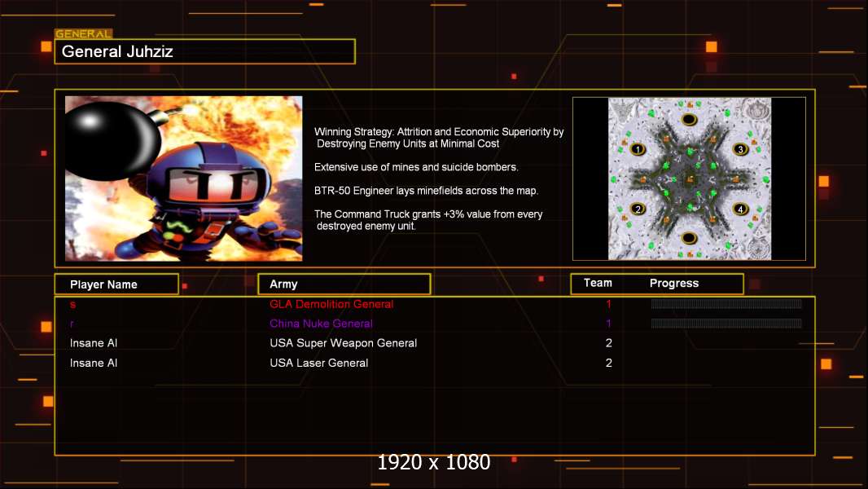
Task: Click 'Extensive use of mines and suicide bombers' line
Action: [416, 167]
